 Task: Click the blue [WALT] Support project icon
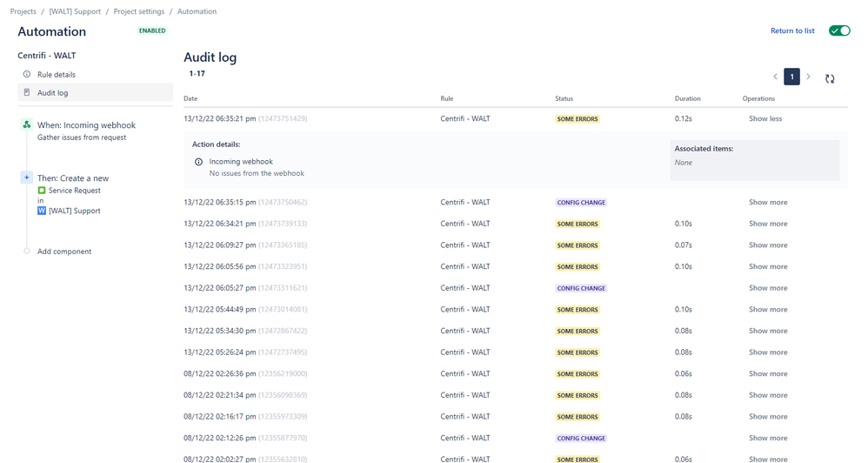tap(42, 211)
